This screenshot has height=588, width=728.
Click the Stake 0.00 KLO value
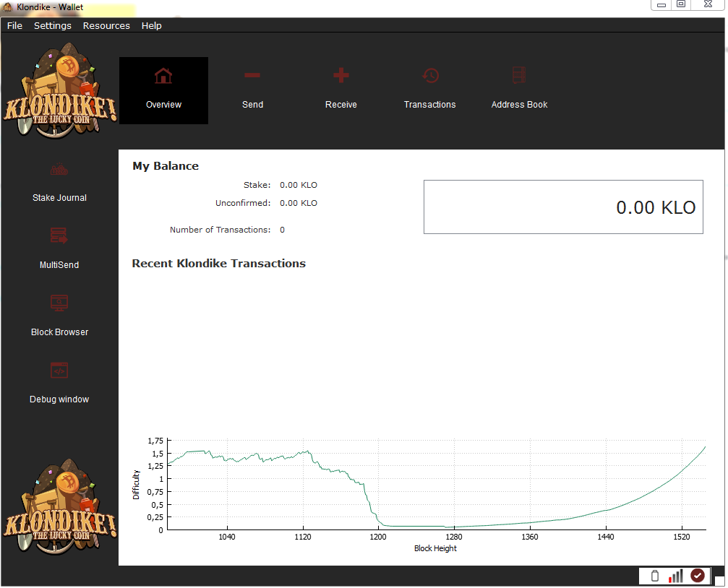click(298, 185)
